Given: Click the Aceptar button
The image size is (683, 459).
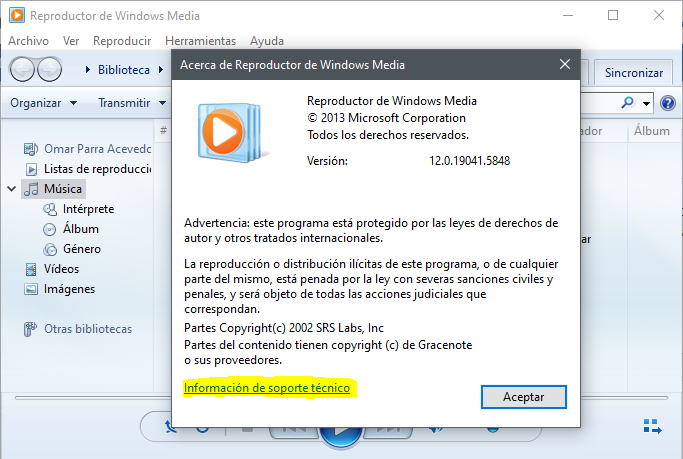Looking at the screenshot, I should [524, 397].
